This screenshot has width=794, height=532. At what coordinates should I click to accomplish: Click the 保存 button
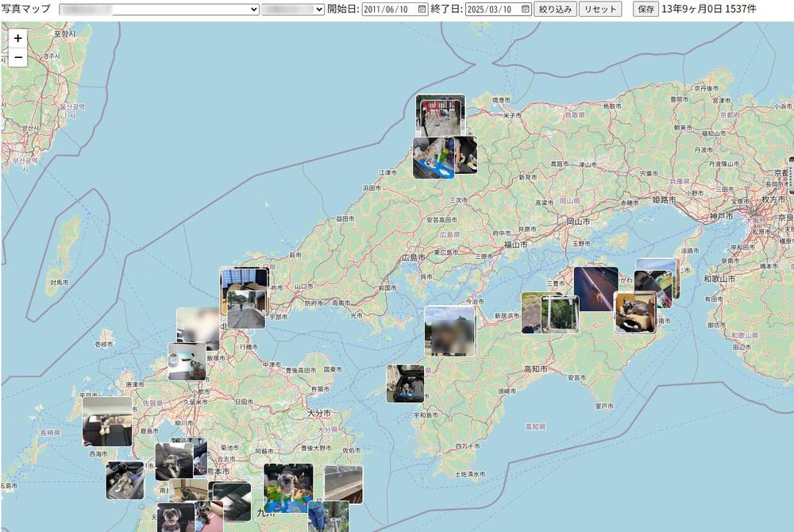(646, 9)
